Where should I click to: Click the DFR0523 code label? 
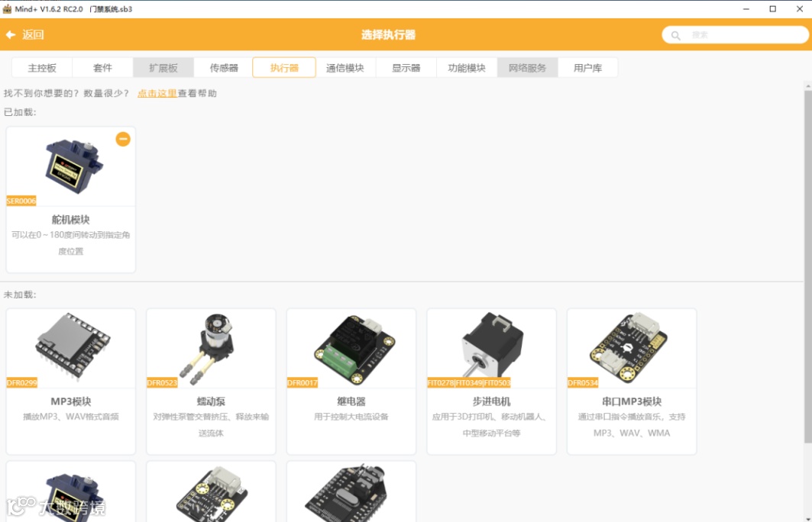coord(162,383)
